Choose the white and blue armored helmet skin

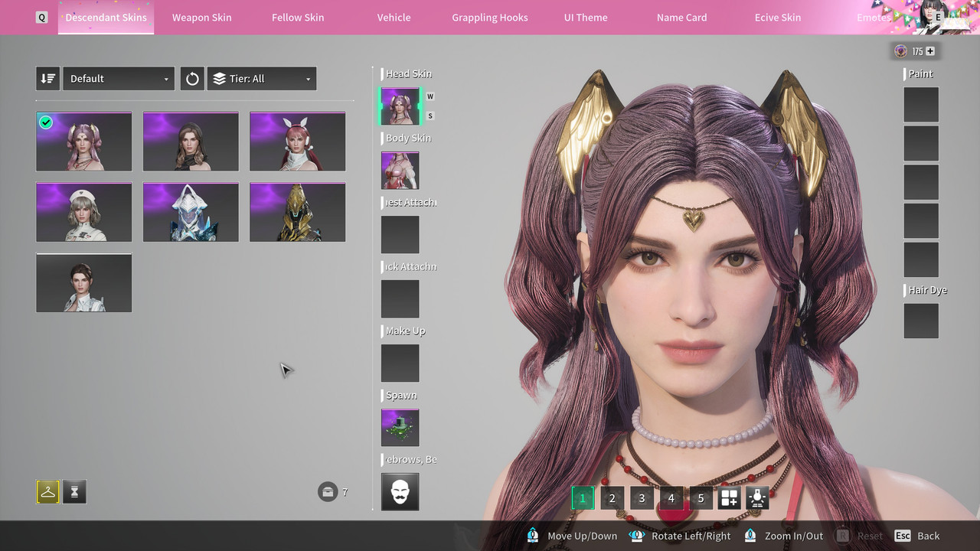click(x=191, y=212)
